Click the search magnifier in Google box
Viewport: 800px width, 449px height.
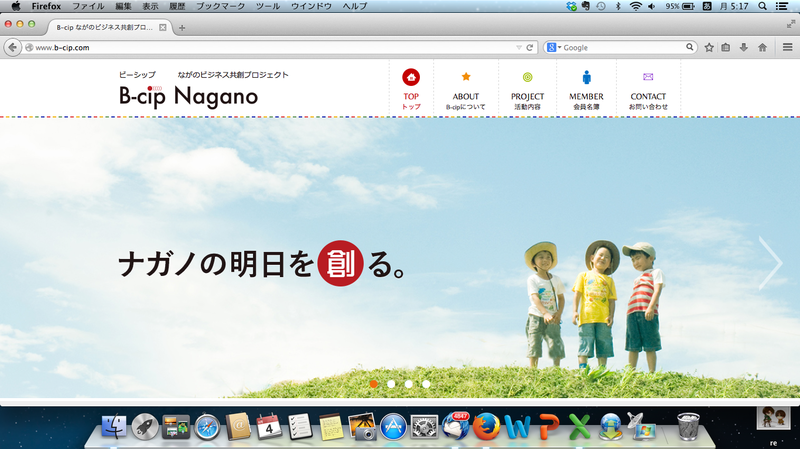(689, 47)
